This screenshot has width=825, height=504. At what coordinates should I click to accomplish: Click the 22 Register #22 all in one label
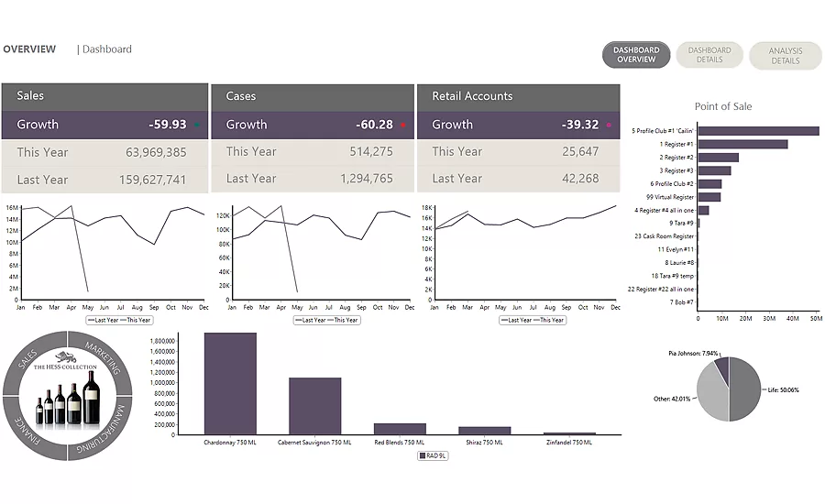tap(661, 289)
